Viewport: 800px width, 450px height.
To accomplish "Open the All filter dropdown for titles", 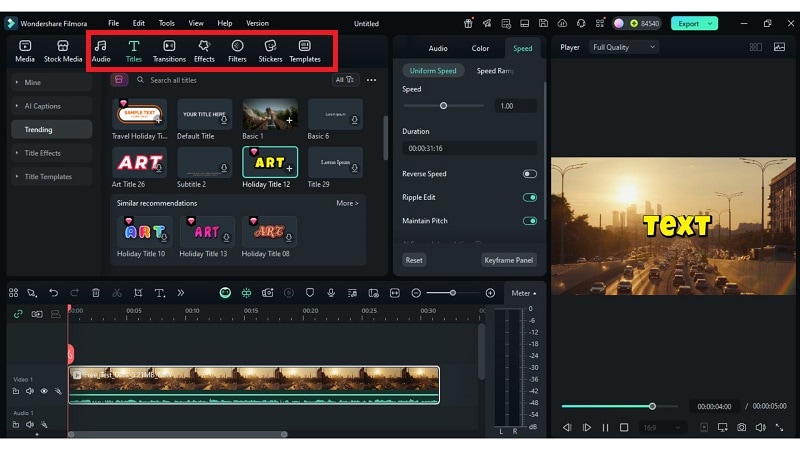I will tap(345, 80).
